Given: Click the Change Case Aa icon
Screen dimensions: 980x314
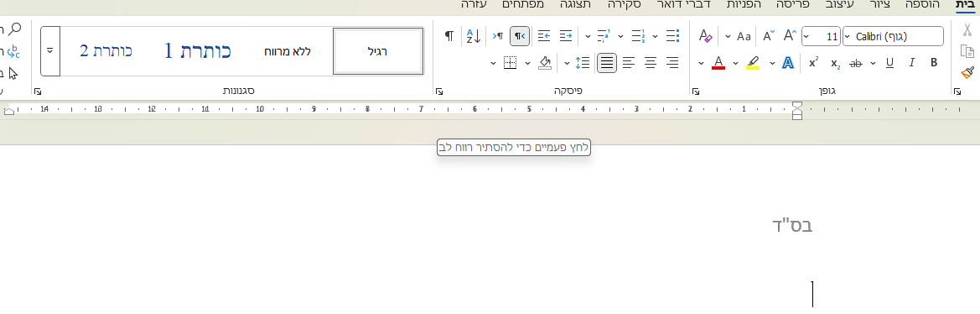Looking at the screenshot, I should click(x=744, y=36).
